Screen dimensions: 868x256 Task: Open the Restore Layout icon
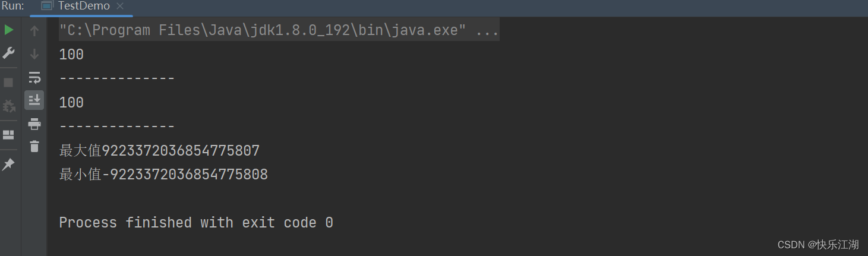(8, 135)
